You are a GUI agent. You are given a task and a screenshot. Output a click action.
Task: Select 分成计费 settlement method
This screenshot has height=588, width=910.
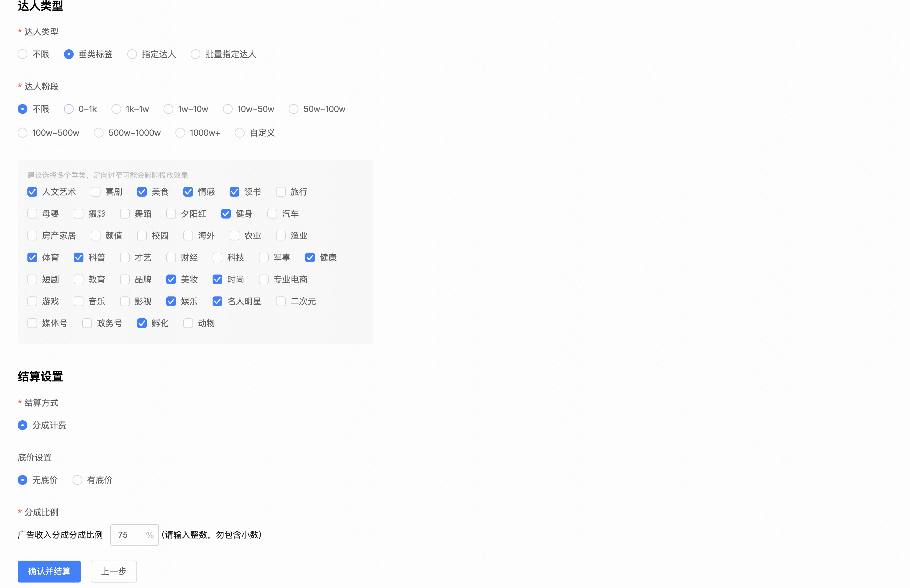(23, 425)
